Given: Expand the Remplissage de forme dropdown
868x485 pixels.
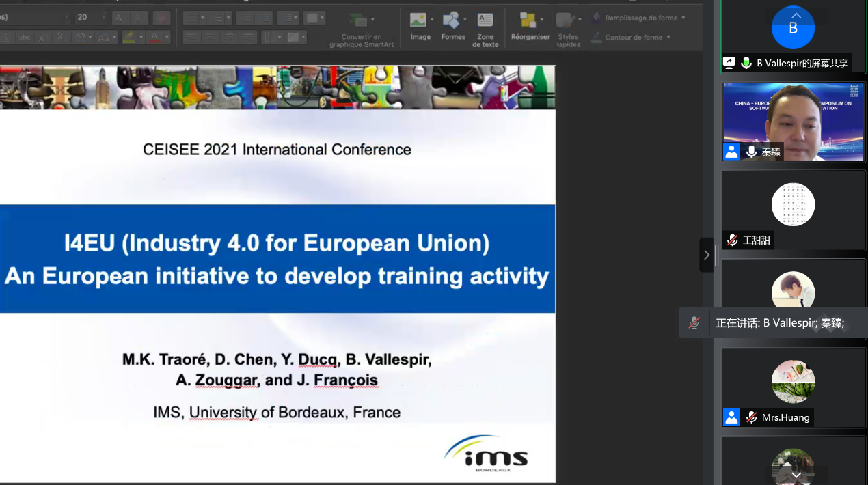Looking at the screenshot, I should (x=683, y=18).
